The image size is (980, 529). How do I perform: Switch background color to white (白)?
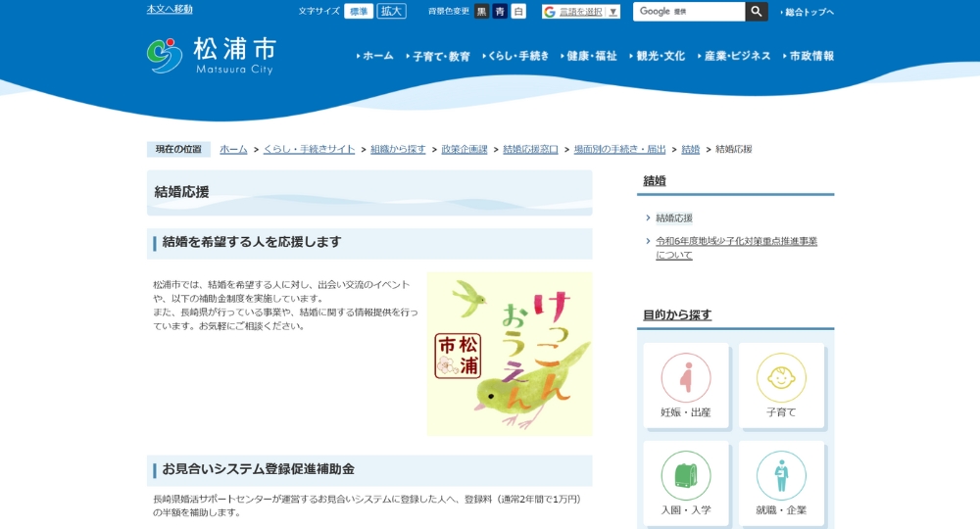coord(518,12)
